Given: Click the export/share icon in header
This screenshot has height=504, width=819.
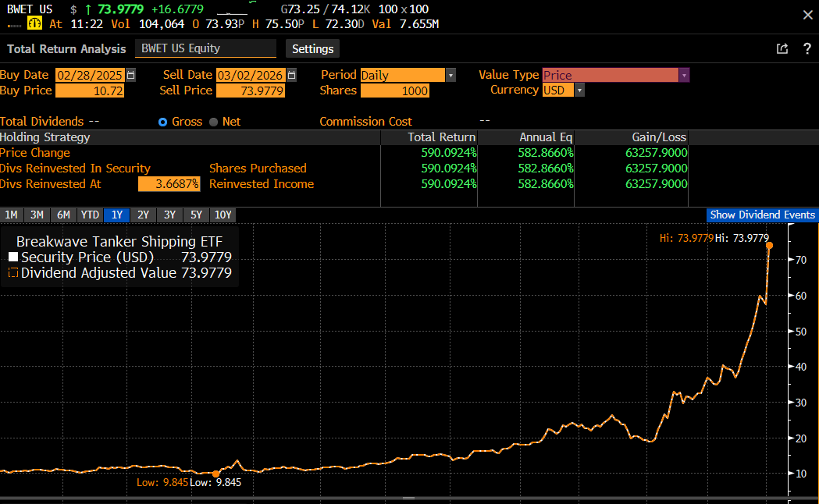Looking at the screenshot, I should point(782,48).
